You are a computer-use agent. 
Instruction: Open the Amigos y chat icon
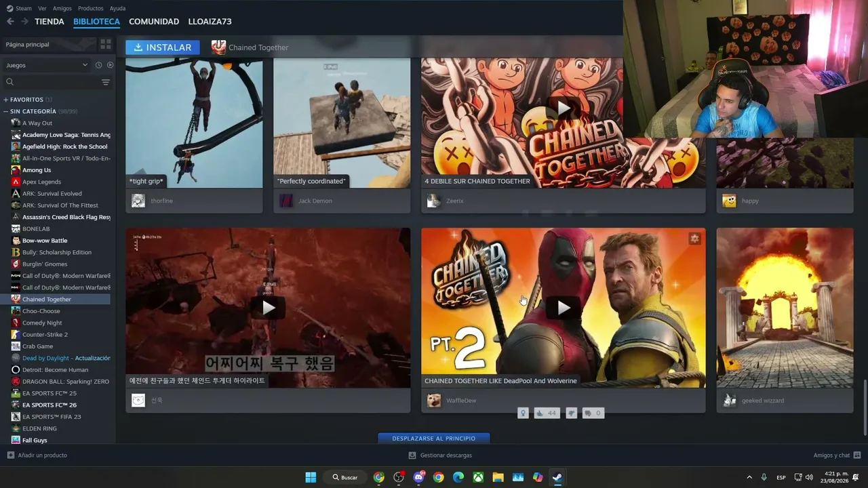[857, 455]
